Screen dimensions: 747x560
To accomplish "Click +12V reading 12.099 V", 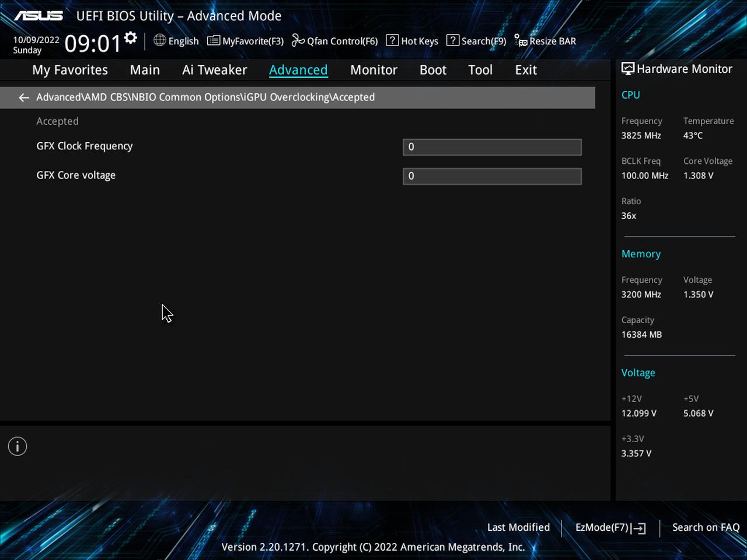I will (x=638, y=414).
